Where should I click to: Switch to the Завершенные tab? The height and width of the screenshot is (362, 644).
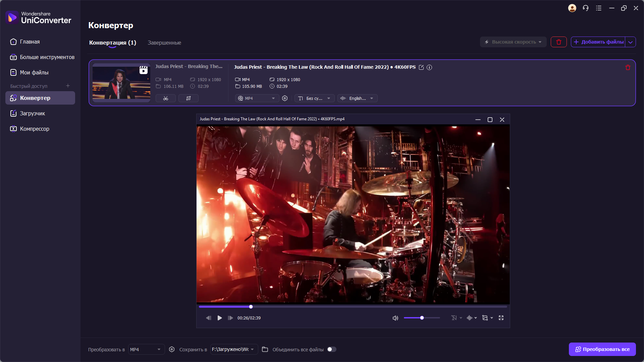coord(164,43)
